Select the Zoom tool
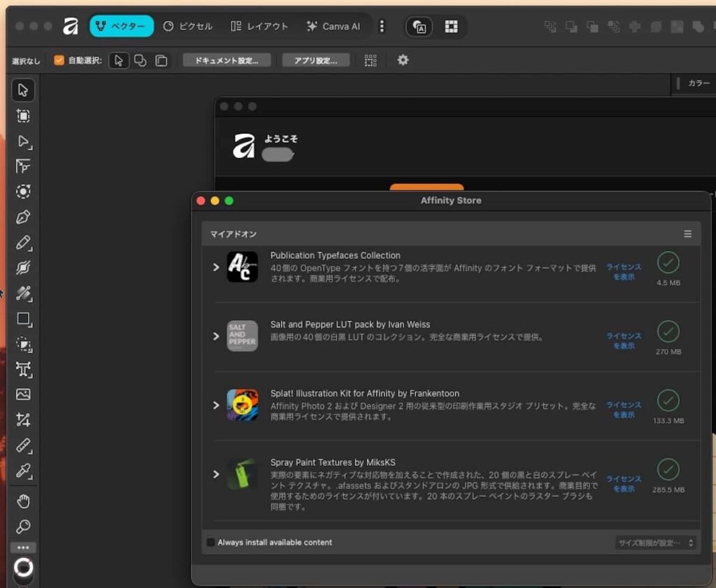Image resolution: width=716 pixels, height=588 pixels. [22, 526]
